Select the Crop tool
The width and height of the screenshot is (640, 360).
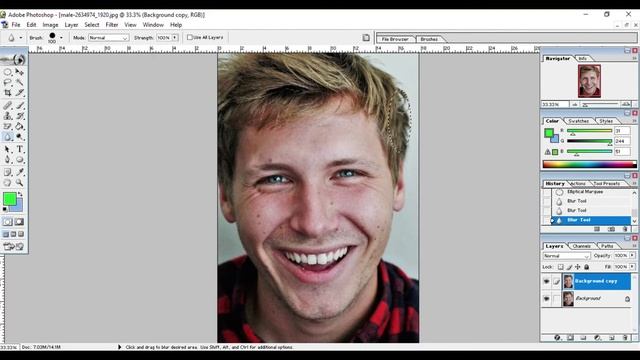[x=8, y=93]
